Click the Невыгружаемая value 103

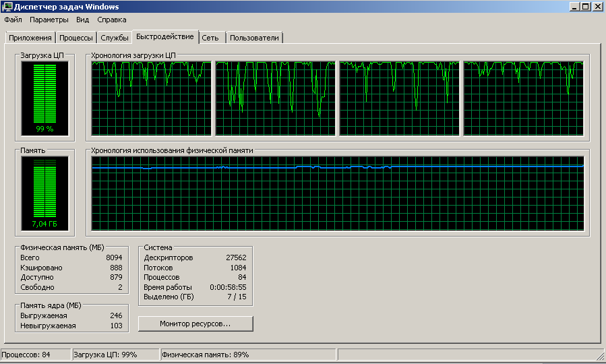116,326
